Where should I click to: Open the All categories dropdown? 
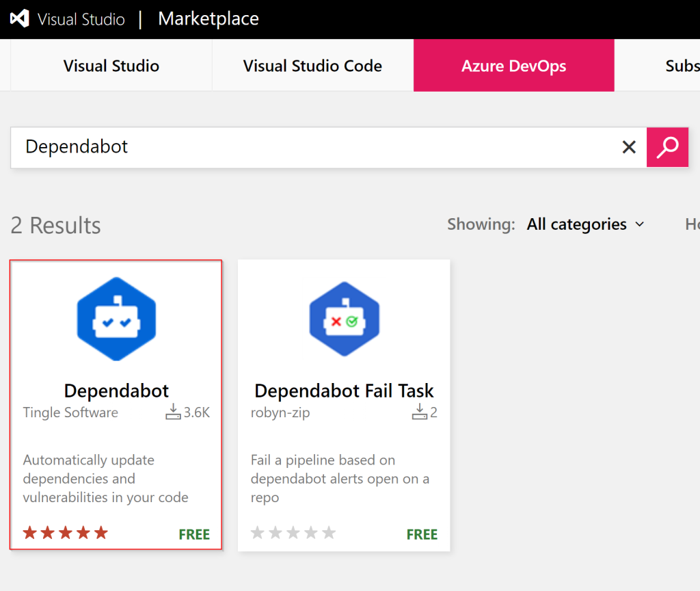[x=576, y=224]
